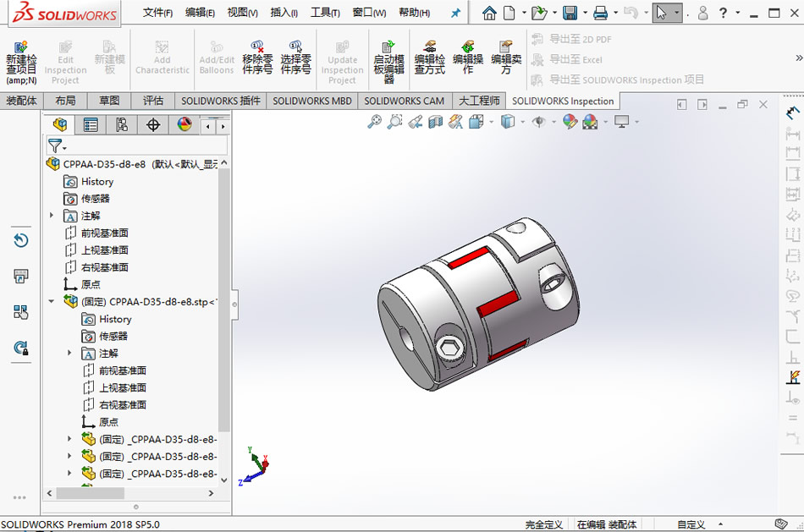Screen dimensions: 804x532
Task: Click the Section View icon
Action: [435, 122]
